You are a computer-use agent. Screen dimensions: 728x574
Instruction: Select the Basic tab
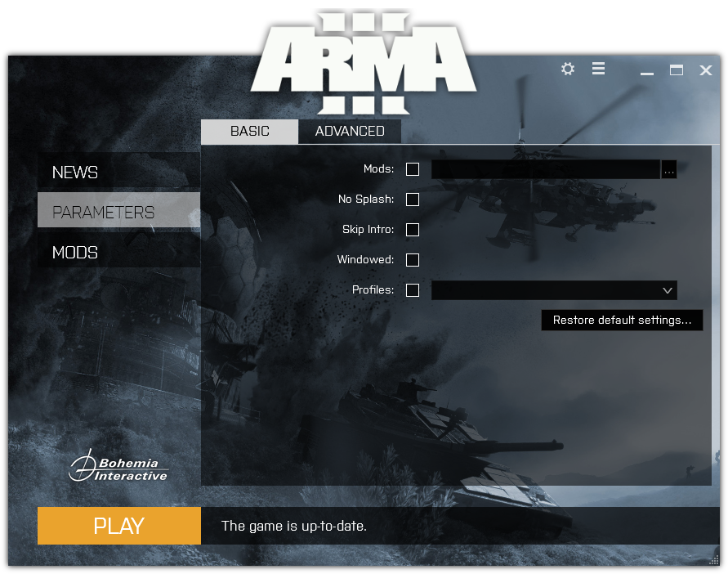point(249,131)
